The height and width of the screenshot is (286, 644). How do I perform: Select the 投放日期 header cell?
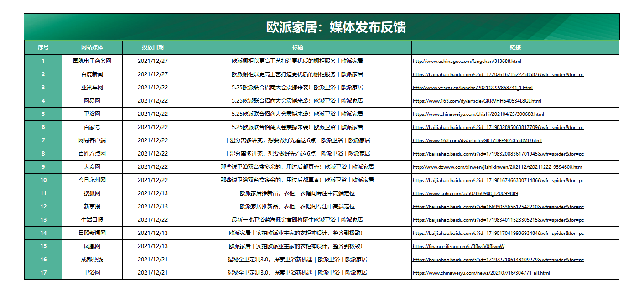[153, 47]
